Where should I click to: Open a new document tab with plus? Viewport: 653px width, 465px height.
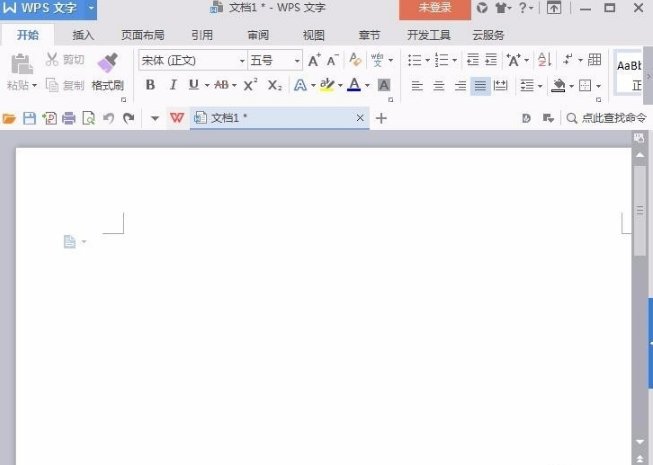pos(381,118)
